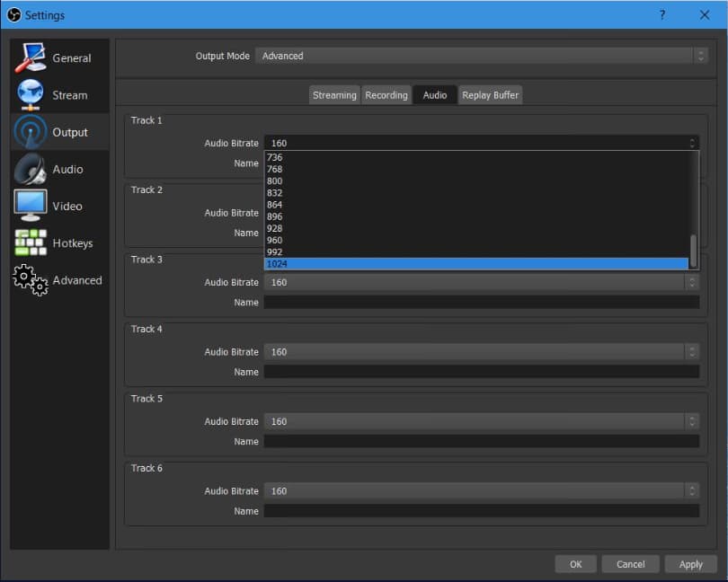
Task: Open the General settings label
Action: [72, 58]
